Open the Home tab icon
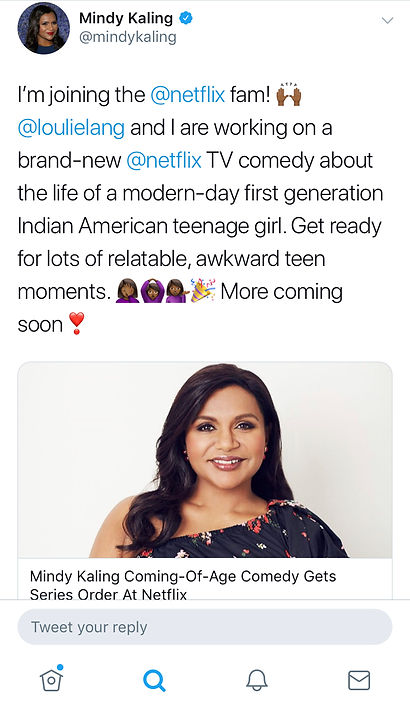The width and height of the screenshot is (410, 707). point(51,679)
